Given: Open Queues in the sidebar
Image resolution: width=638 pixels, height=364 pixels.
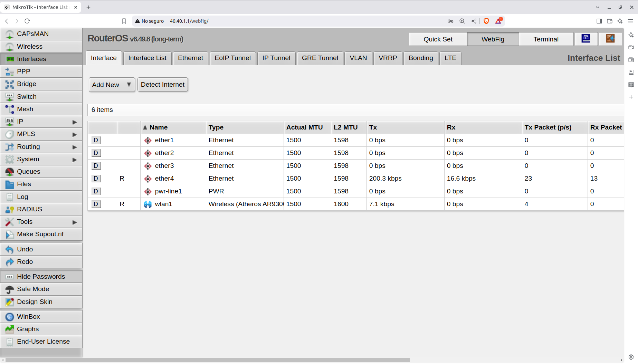Looking at the screenshot, I should pyautogui.click(x=41, y=172).
